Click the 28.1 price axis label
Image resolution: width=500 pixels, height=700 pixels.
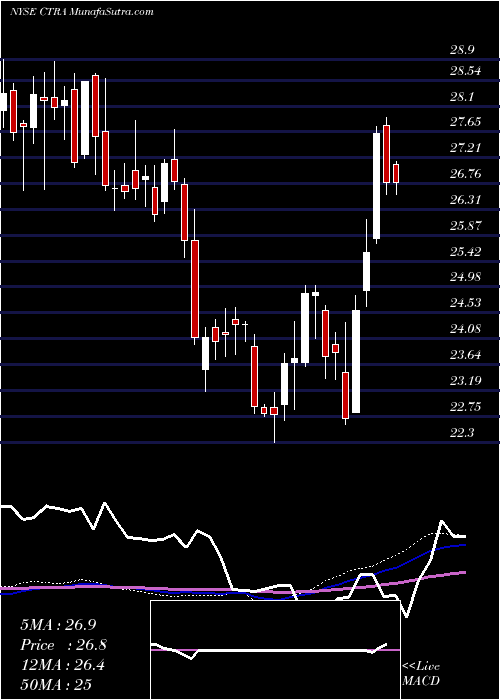pos(462,97)
